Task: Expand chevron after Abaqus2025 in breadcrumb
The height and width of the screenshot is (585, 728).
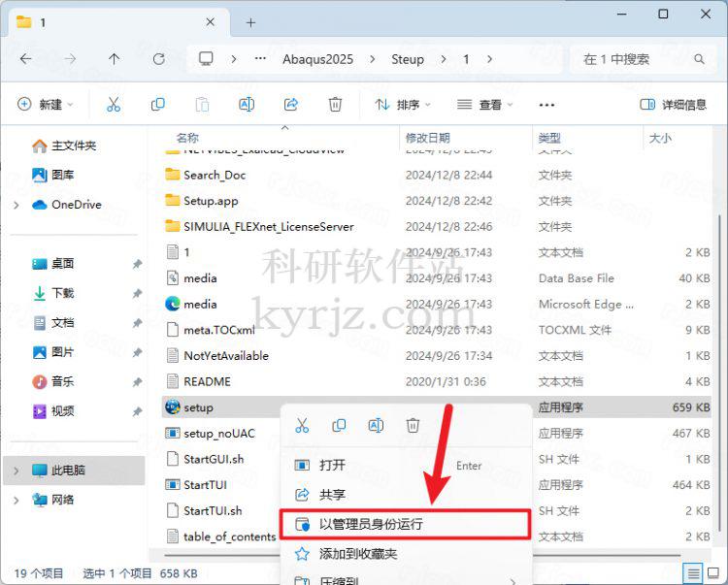Action: click(x=373, y=59)
